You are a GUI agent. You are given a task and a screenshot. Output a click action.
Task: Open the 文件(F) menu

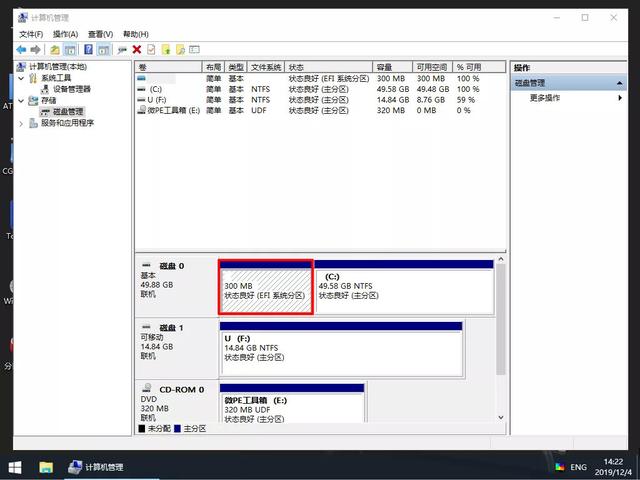tap(31, 34)
